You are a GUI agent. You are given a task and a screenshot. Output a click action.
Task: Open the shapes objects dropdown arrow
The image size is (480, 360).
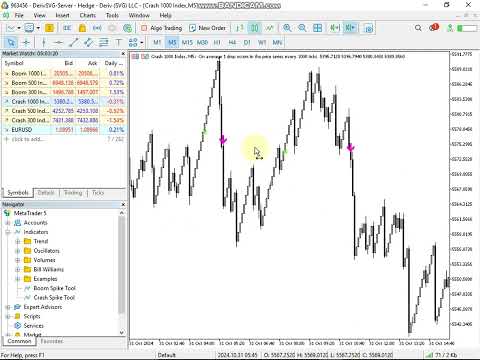pos(142,42)
